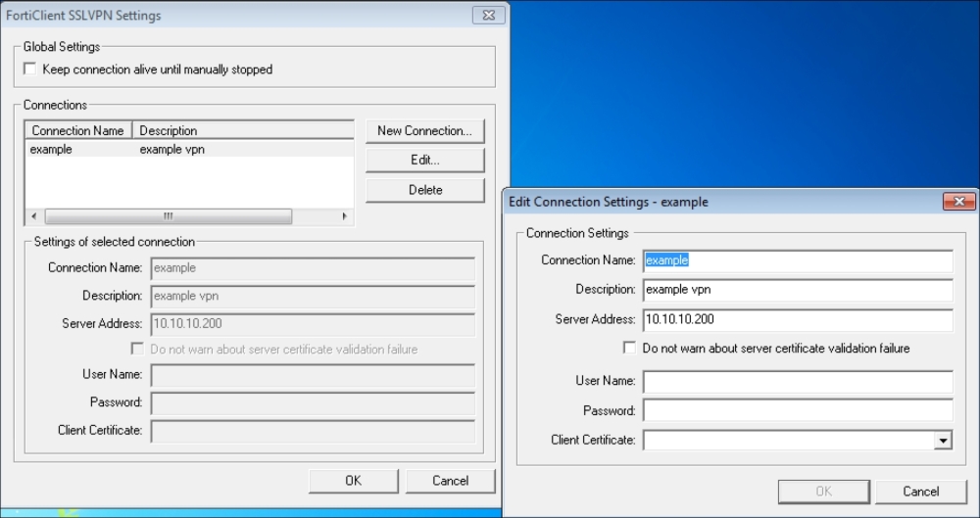Delete the selected connection
This screenshot has height=518, width=980.
(x=424, y=190)
